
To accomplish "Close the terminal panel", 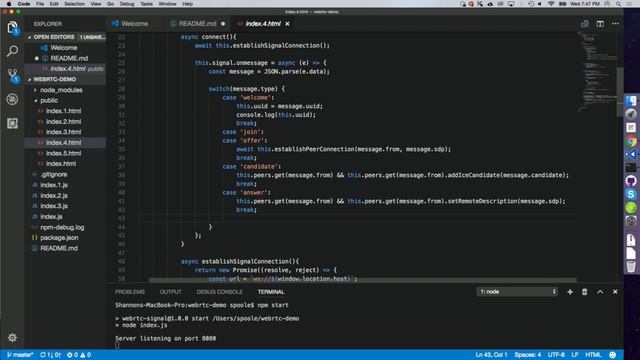I will 615,292.
